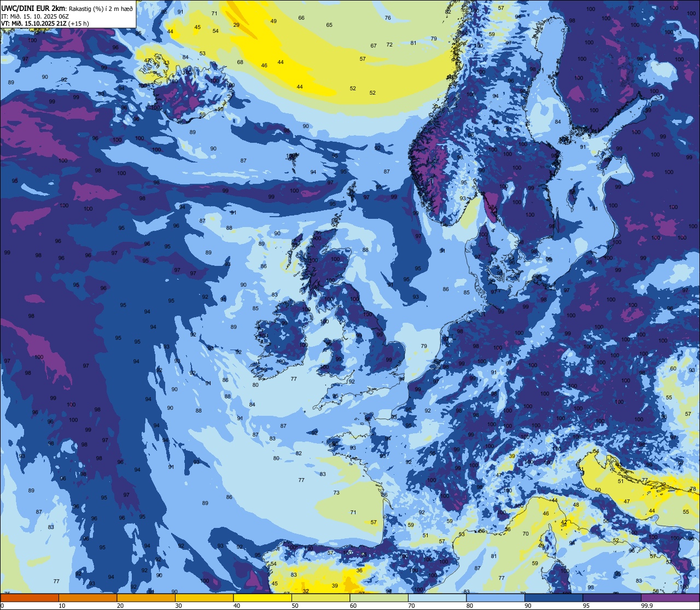700x610 pixels.
Task: Click the '50' tick label on legend bar
Action: (295, 606)
